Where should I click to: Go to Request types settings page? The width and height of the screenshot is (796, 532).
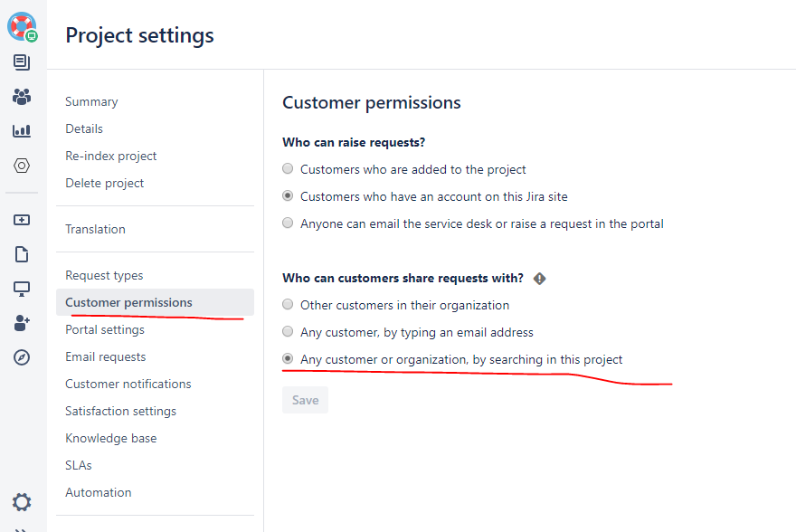click(104, 275)
